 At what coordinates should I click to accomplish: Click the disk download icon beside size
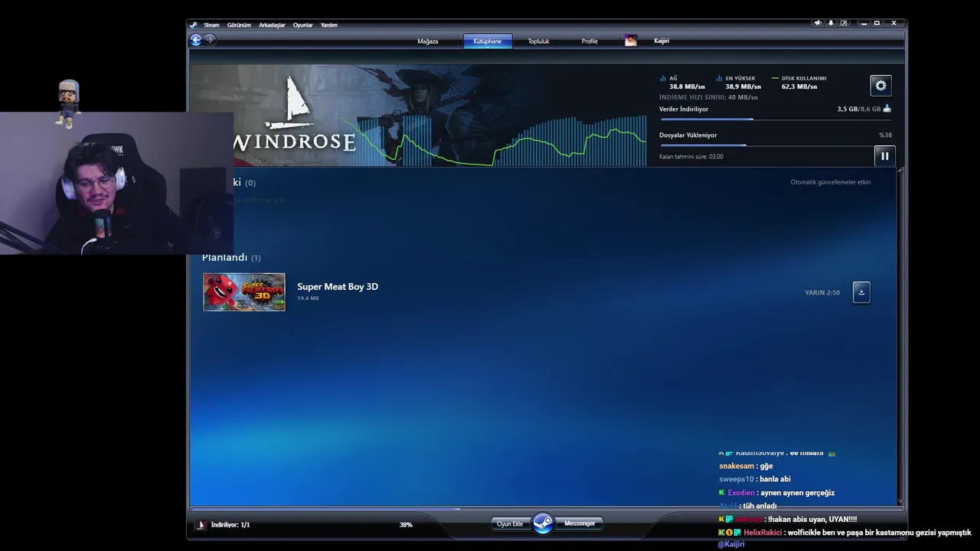click(887, 109)
